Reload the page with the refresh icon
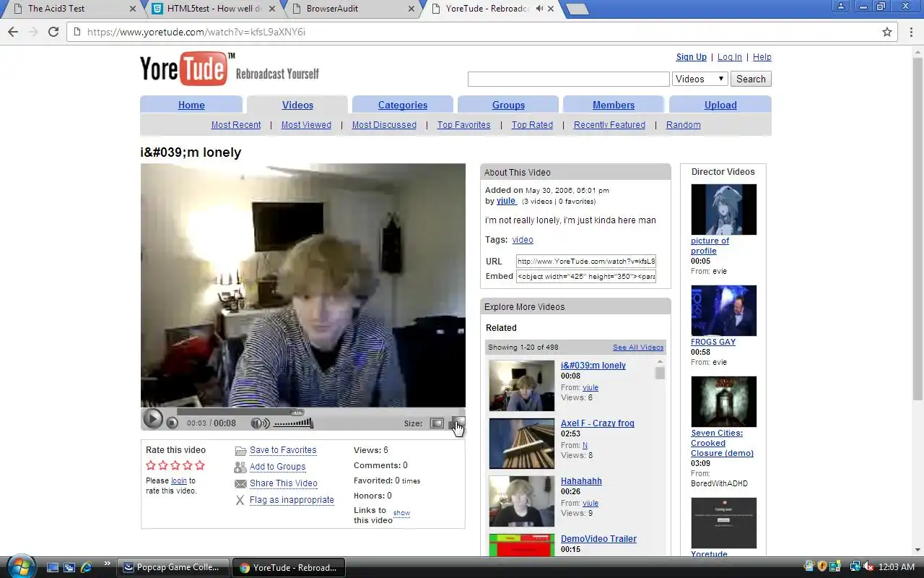The width and height of the screenshot is (924, 578). click(x=53, y=32)
